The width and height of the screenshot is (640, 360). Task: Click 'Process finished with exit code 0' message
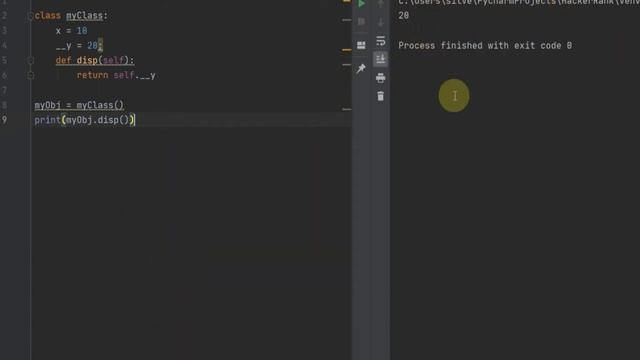[485, 46]
